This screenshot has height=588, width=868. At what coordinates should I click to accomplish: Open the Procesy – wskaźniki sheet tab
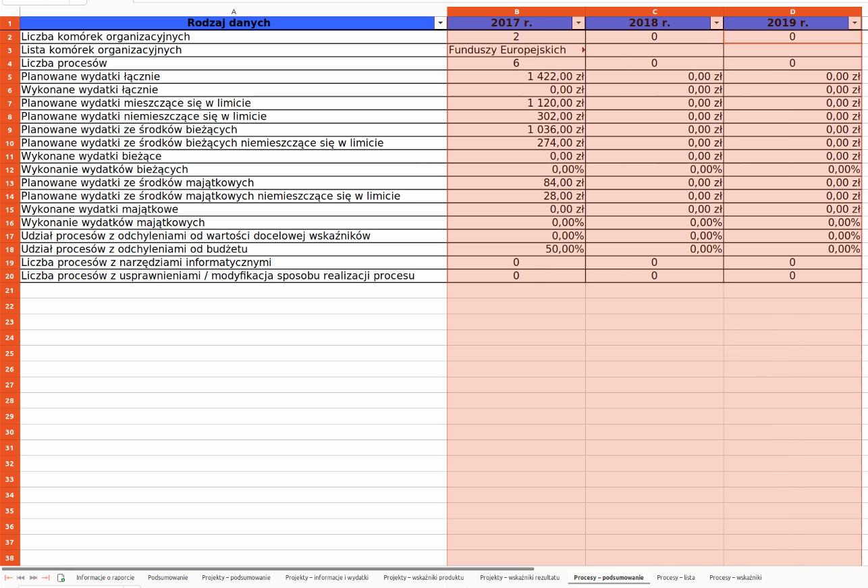point(735,578)
